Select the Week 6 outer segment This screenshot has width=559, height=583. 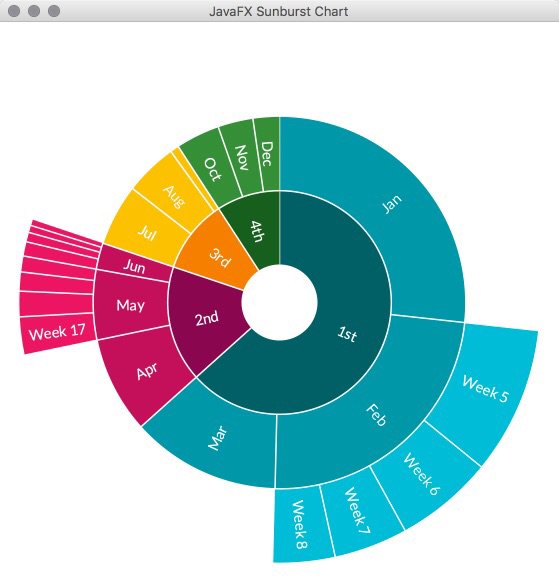coord(422,474)
